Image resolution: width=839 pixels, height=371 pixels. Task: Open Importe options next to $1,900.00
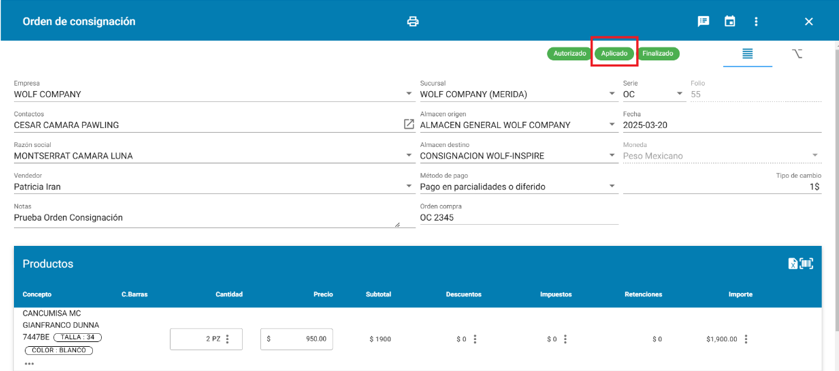746,339
